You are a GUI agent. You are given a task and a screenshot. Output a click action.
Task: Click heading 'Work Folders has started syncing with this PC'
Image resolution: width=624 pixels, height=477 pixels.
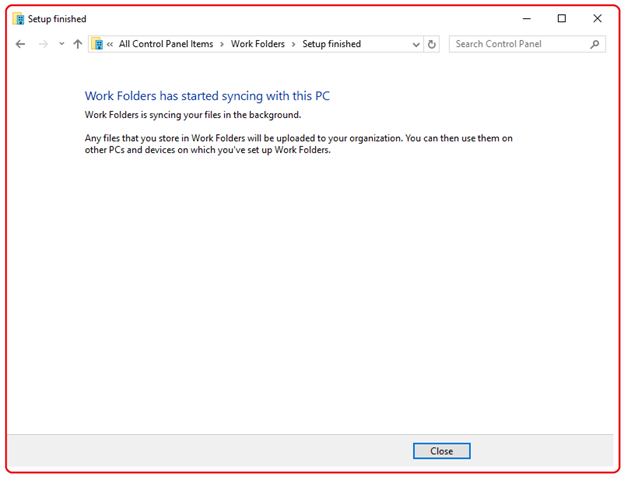click(207, 96)
